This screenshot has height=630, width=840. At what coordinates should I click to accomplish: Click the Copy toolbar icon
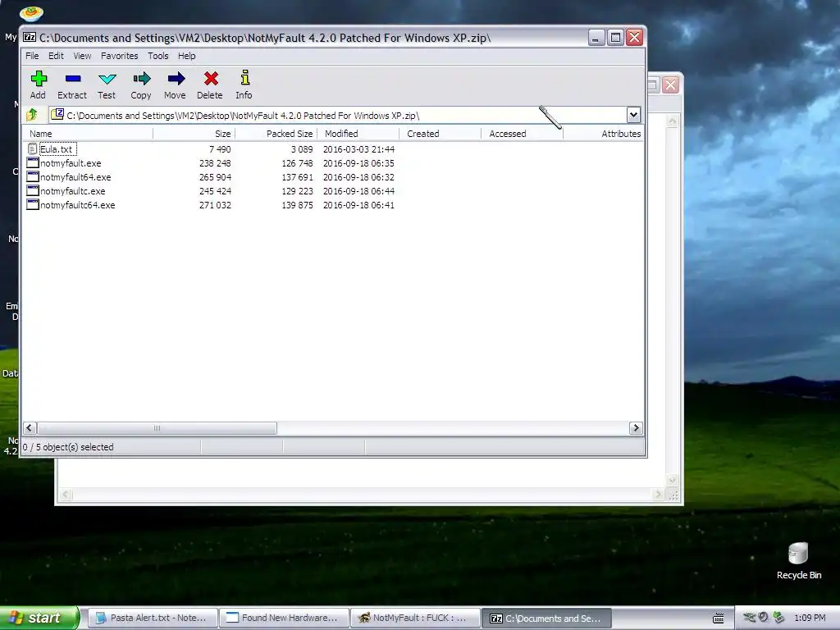click(x=141, y=79)
